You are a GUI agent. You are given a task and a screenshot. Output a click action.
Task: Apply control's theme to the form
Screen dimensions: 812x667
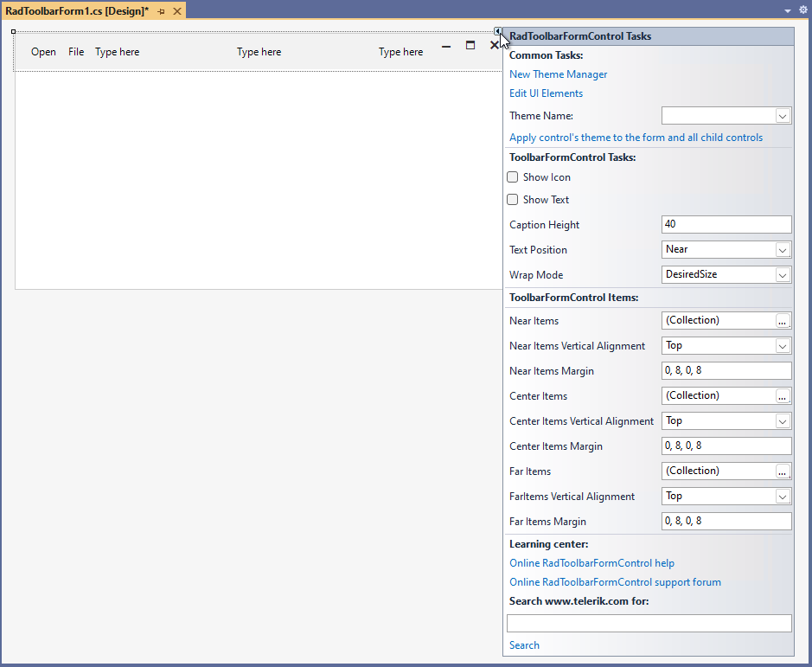click(636, 137)
